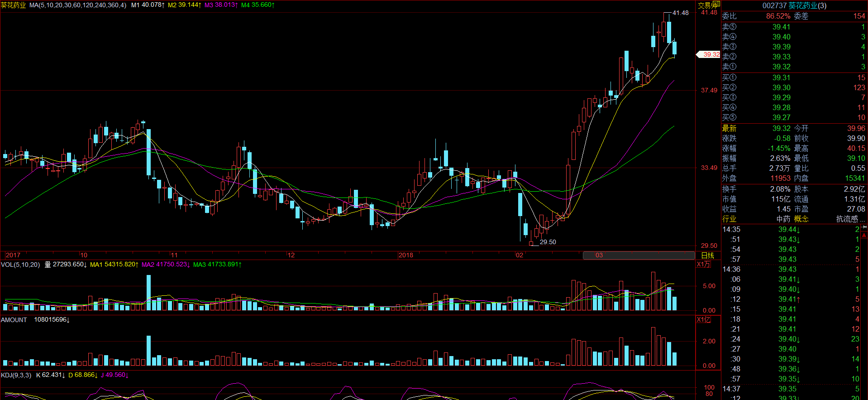Viewport: 868px width, 400px height.
Task: Click the 2018 marker on the time axis
Action: pos(406,255)
